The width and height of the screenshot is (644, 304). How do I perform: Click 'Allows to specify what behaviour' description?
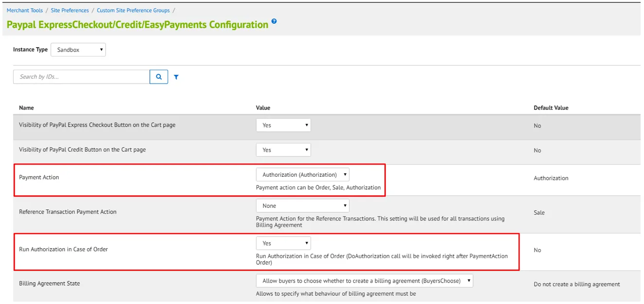(x=336, y=294)
